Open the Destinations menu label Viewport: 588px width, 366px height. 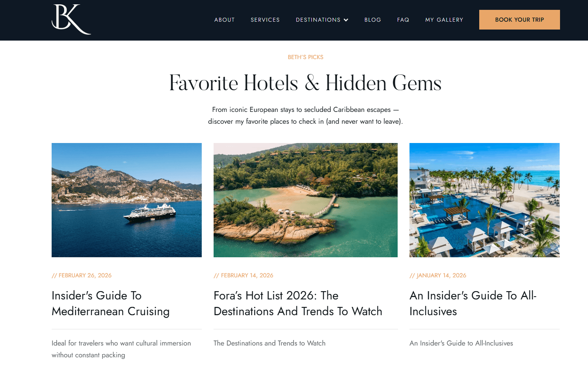(x=318, y=20)
